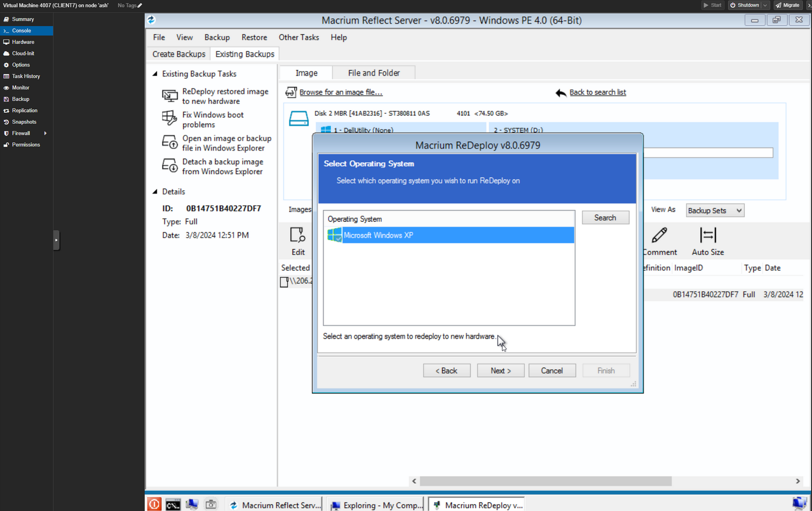This screenshot has height=511, width=812.
Task: Click the horizontal scrollbar thumb
Action: coord(546,481)
